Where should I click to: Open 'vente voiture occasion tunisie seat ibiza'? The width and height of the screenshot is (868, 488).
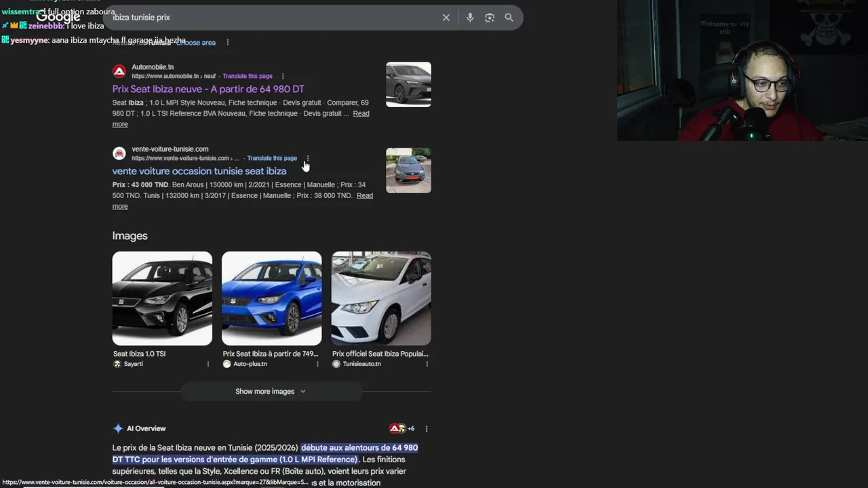tap(199, 171)
